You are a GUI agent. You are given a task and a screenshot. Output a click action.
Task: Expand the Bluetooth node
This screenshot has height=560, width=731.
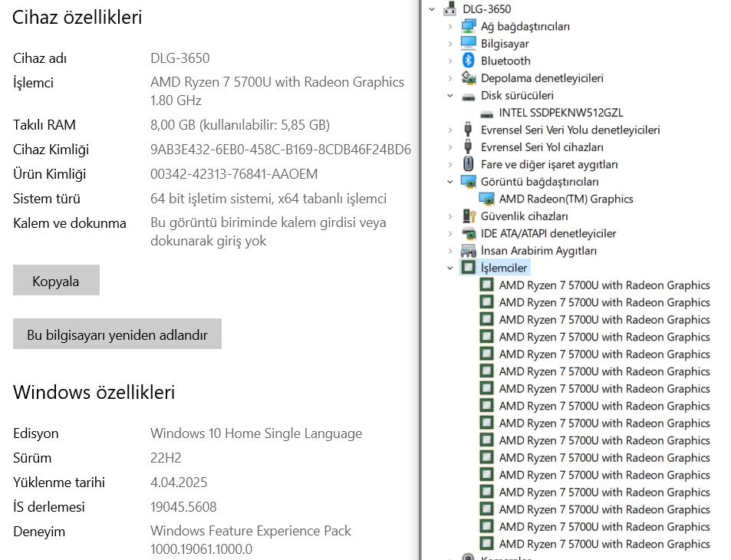(450, 61)
